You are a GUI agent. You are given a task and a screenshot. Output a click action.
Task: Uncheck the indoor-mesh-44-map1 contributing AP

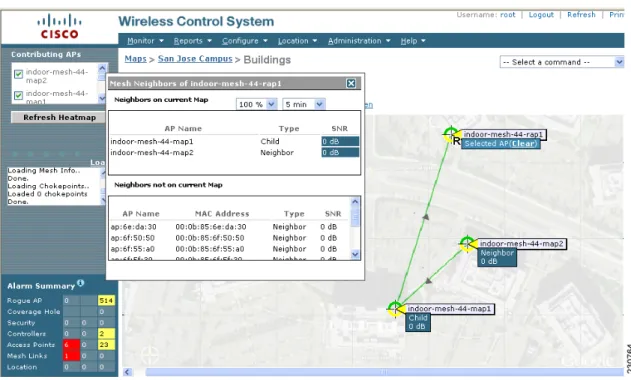tap(18, 95)
